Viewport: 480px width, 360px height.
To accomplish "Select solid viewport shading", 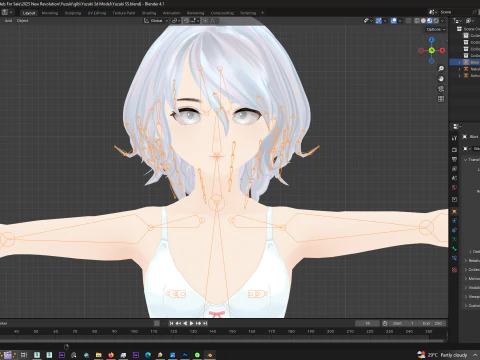I will coord(423,21).
